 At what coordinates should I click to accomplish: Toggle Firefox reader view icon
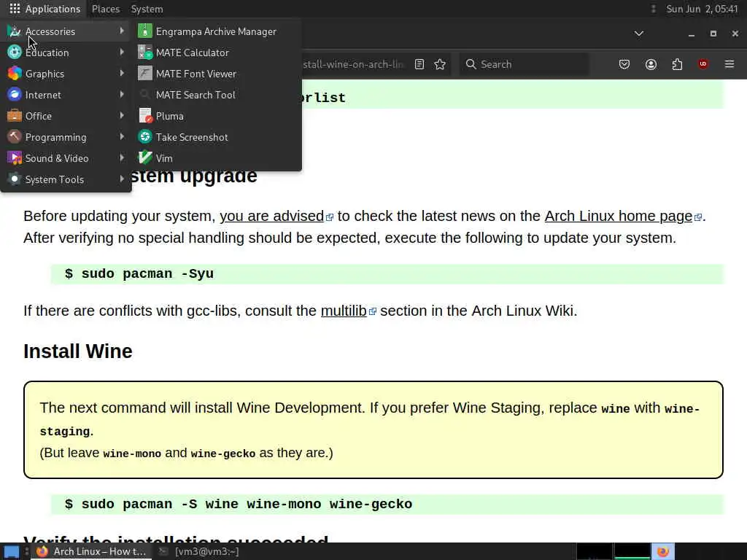419,64
